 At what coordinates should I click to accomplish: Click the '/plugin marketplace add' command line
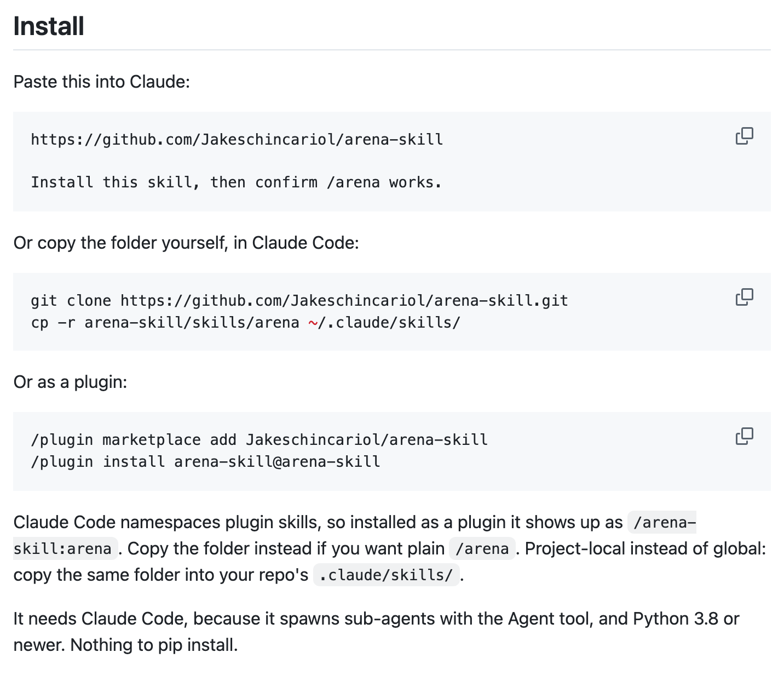click(259, 439)
